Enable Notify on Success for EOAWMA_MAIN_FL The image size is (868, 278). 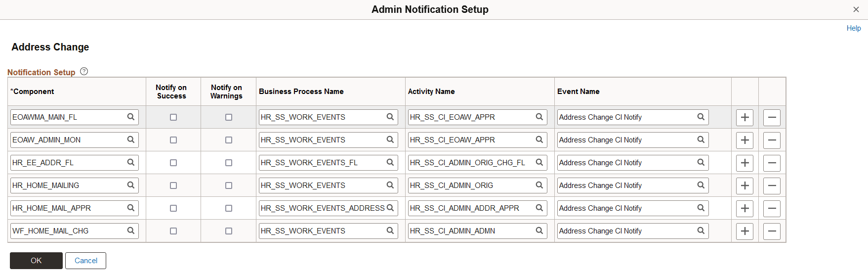173,117
